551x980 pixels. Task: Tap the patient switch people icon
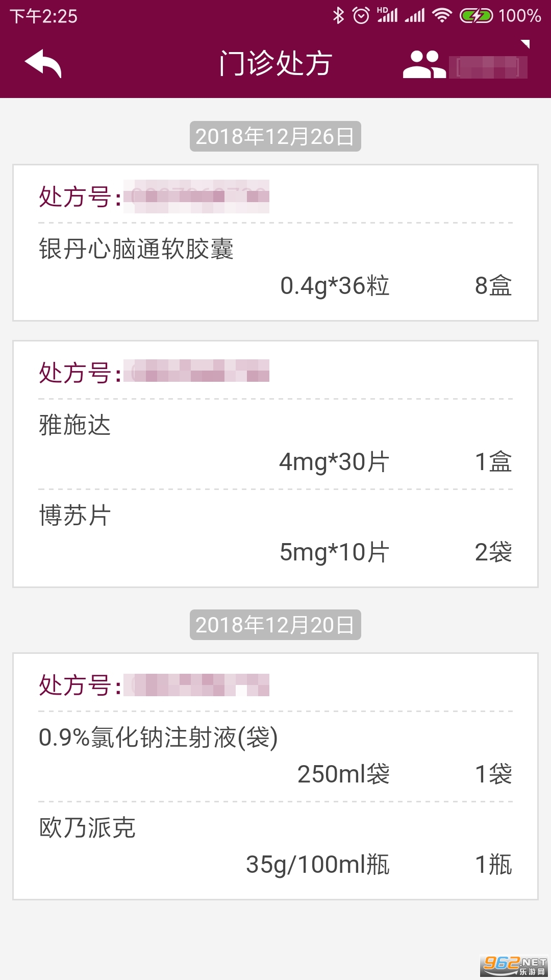(x=423, y=65)
